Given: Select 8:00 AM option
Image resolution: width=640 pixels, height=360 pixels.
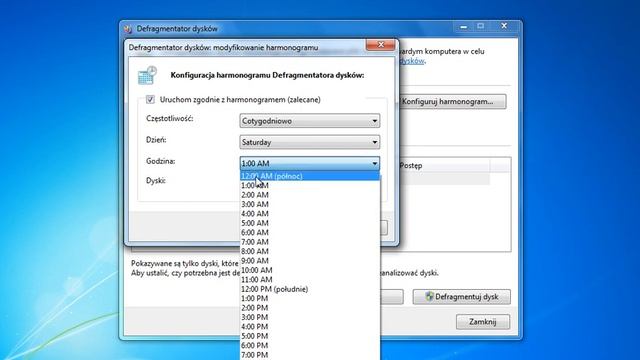Looking at the screenshot, I should pyautogui.click(x=310, y=251).
